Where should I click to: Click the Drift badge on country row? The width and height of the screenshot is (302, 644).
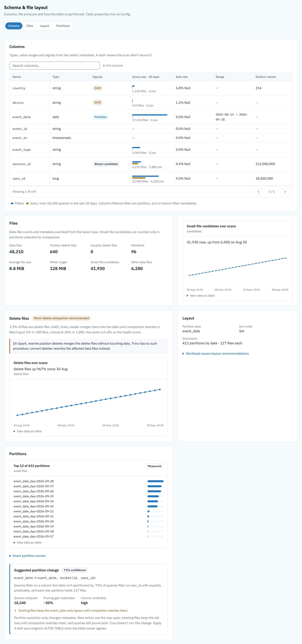click(97, 88)
